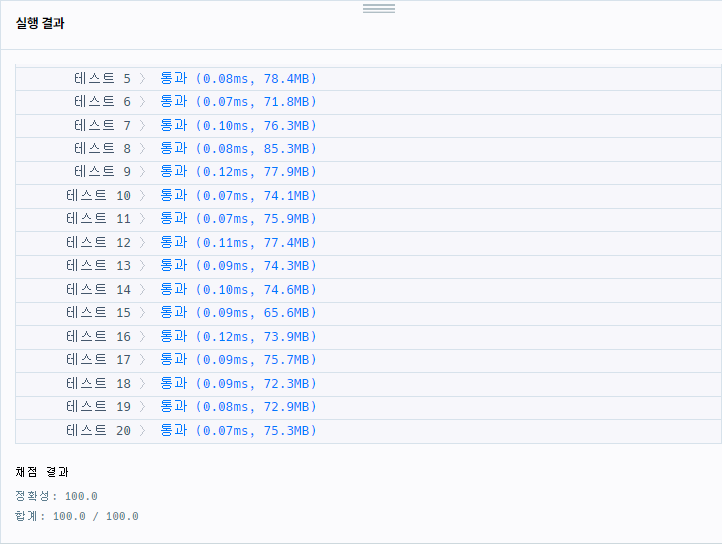Click the chevron next to 테스트 15
The width and height of the screenshot is (722, 544).
(142, 313)
